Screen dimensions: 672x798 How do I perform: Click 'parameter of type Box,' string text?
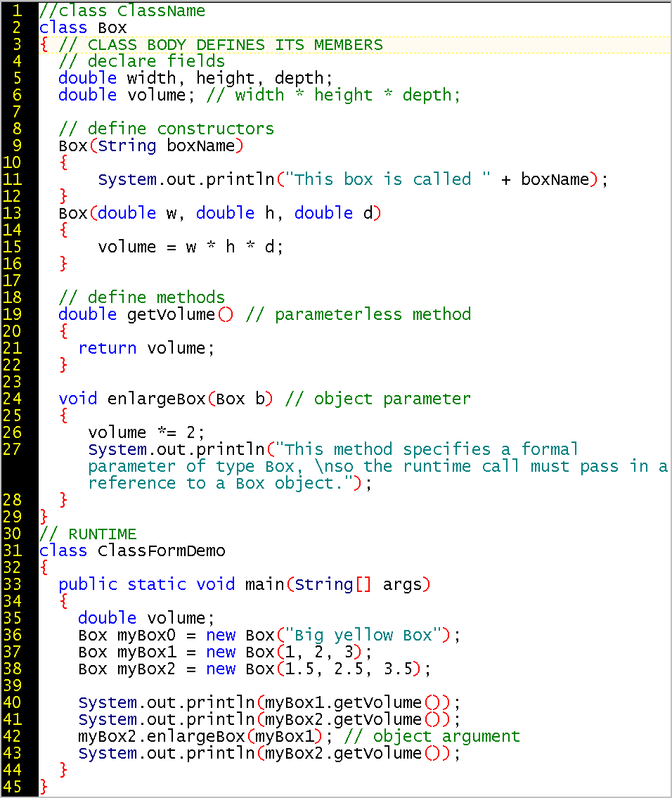tap(195, 466)
